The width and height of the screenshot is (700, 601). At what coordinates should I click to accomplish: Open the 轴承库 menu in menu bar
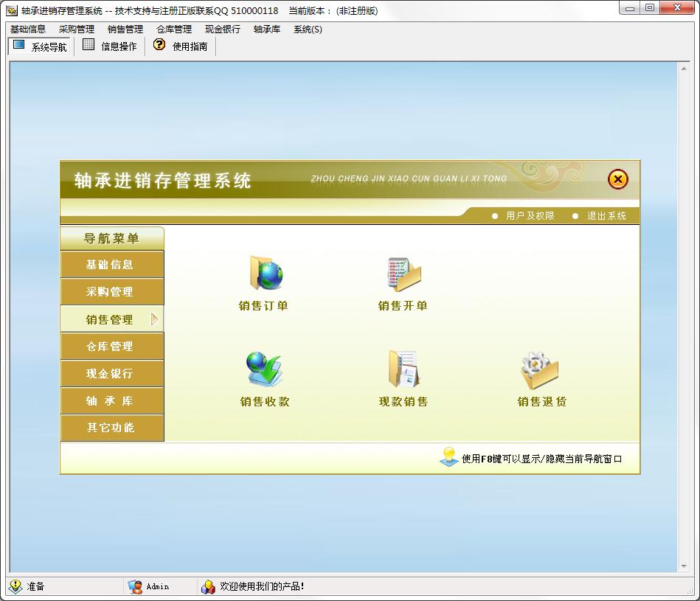(267, 29)
